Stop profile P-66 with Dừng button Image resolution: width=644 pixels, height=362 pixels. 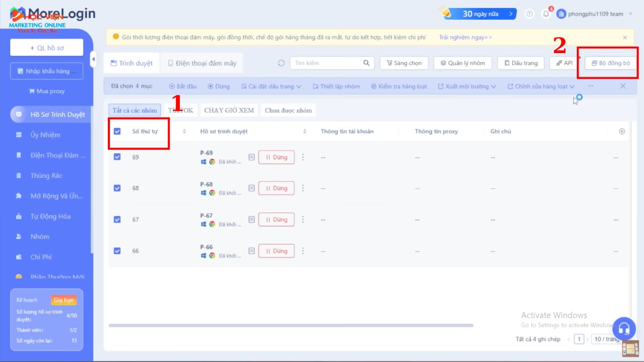[276, 251]
